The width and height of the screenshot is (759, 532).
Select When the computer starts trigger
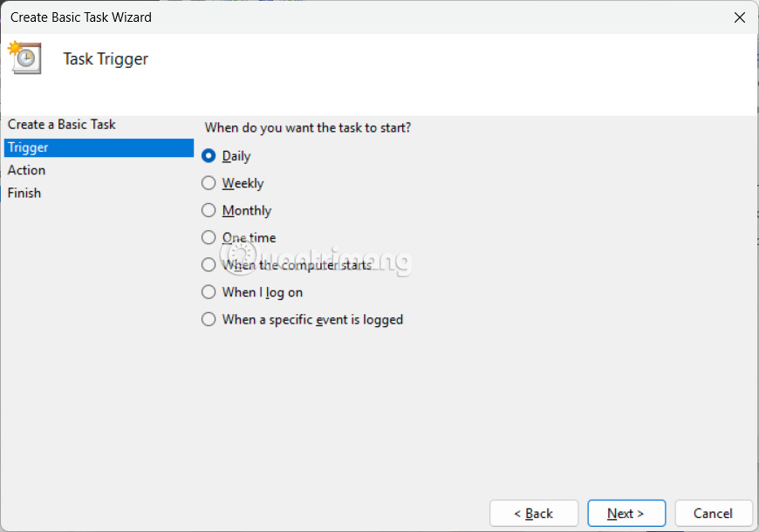tap(209, 264)
